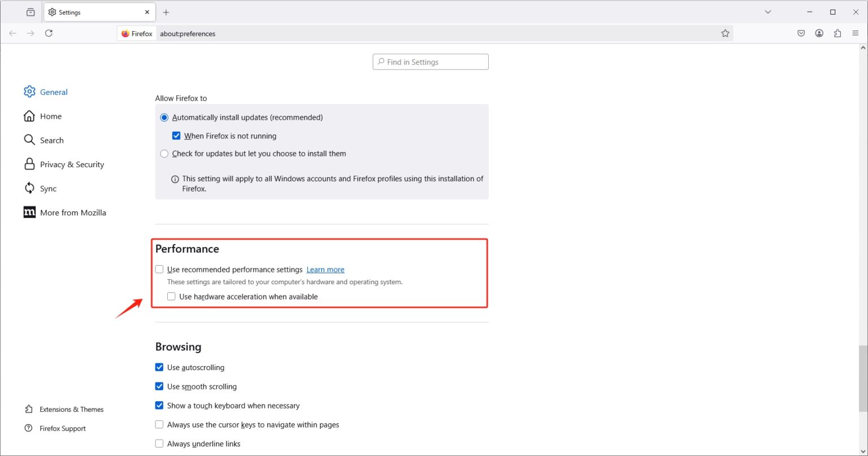Save the page to Pocket
Viewport: 868px width, 456px height.
coord(801,33)
